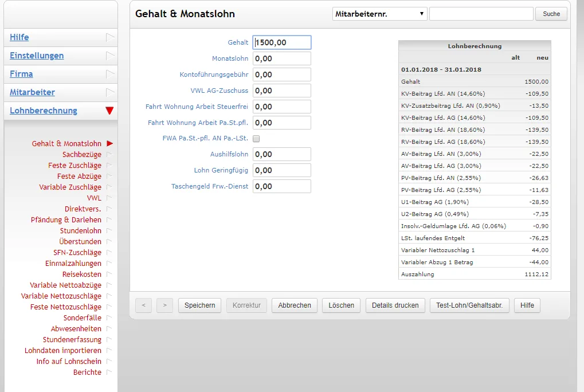Screen dimensions: 584x392
Task: Open the Lohnberechnung menu link
Action: pyautogui.click(x=44, y=111)
